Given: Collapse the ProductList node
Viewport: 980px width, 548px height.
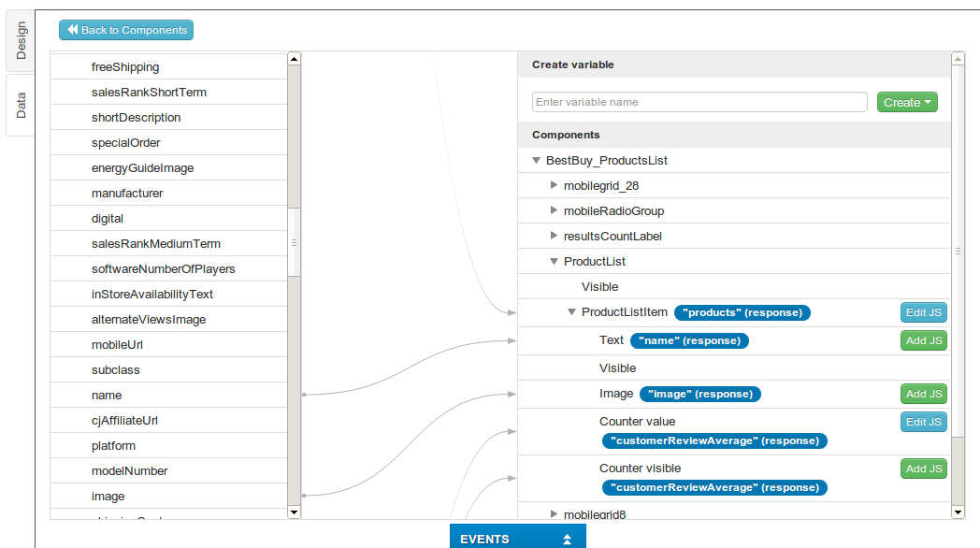Looking at the screenshot, I should click(555, 262).
